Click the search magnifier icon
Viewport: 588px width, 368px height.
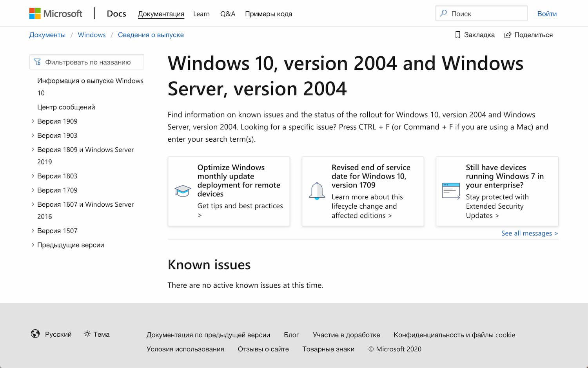tap(443, 13)
